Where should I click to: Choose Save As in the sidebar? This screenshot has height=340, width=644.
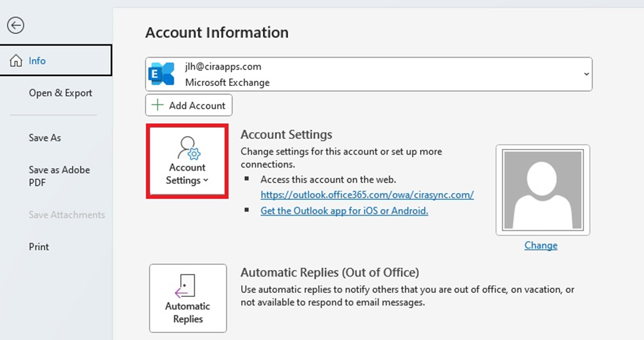[45, 138]
